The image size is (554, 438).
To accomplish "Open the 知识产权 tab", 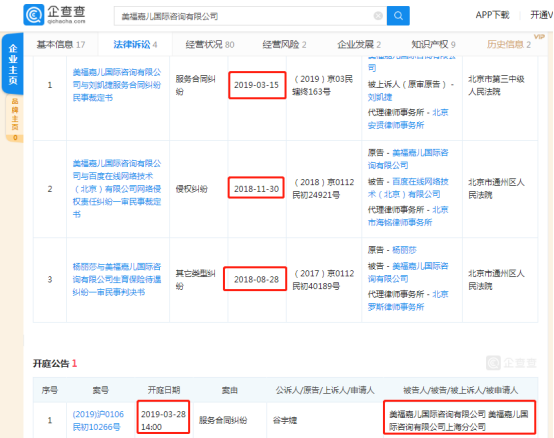I will 434,45.
